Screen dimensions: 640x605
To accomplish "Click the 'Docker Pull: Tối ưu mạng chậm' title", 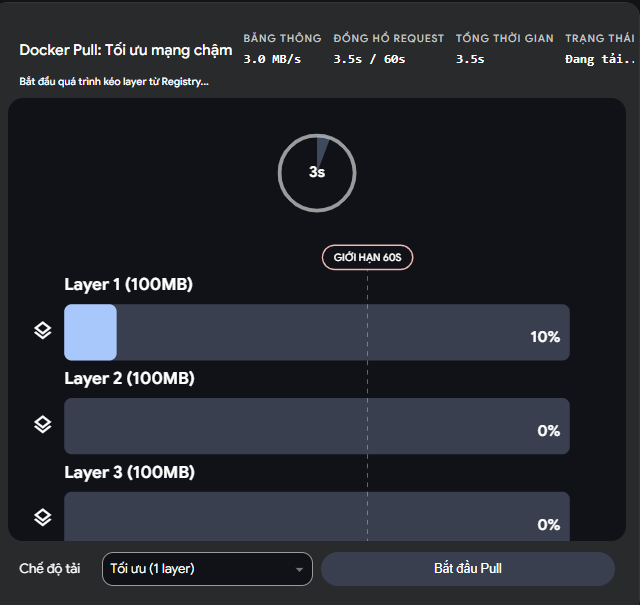I will click(126, 50).
